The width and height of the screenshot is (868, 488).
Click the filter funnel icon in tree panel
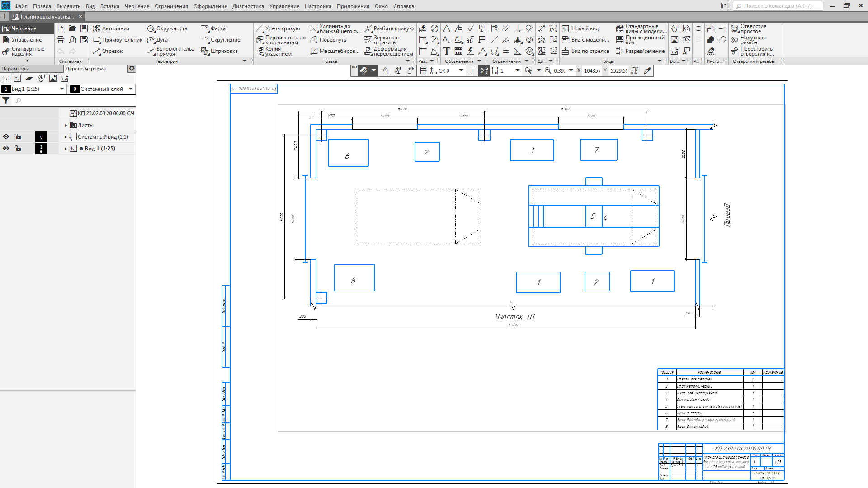[6, 101]
